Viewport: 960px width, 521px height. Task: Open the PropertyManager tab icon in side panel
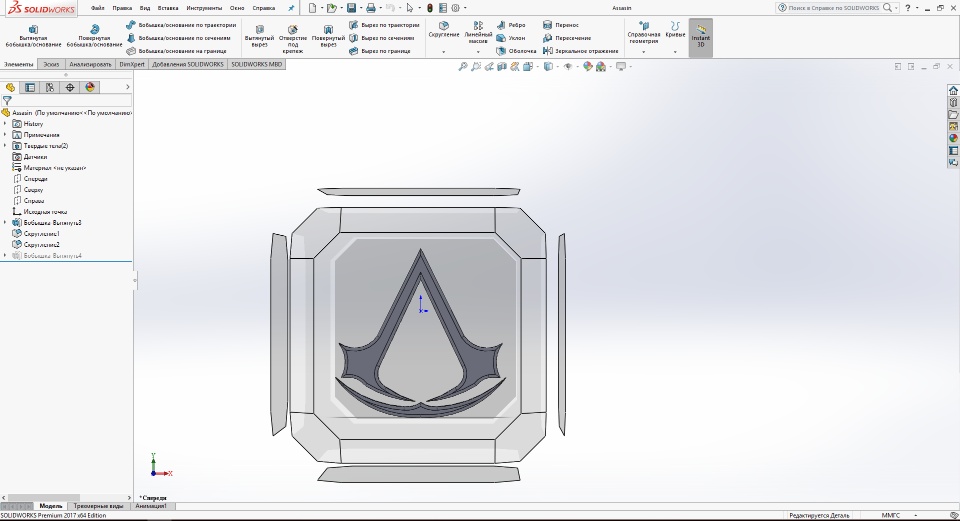tap(30, 87)
